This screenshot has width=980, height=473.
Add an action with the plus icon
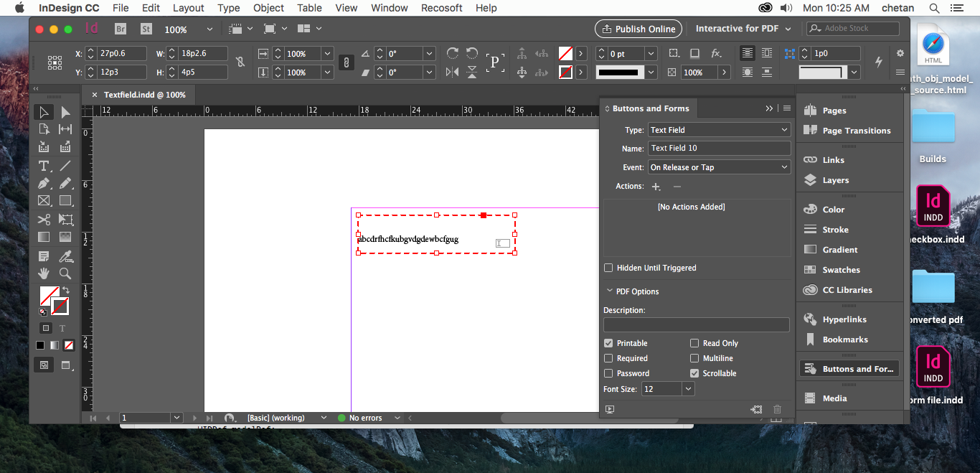click(x=656, y=186)
